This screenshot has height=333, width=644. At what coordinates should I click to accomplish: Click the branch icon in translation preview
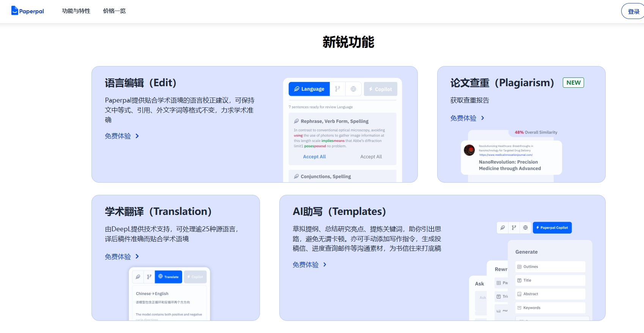(x=149, y=277)
